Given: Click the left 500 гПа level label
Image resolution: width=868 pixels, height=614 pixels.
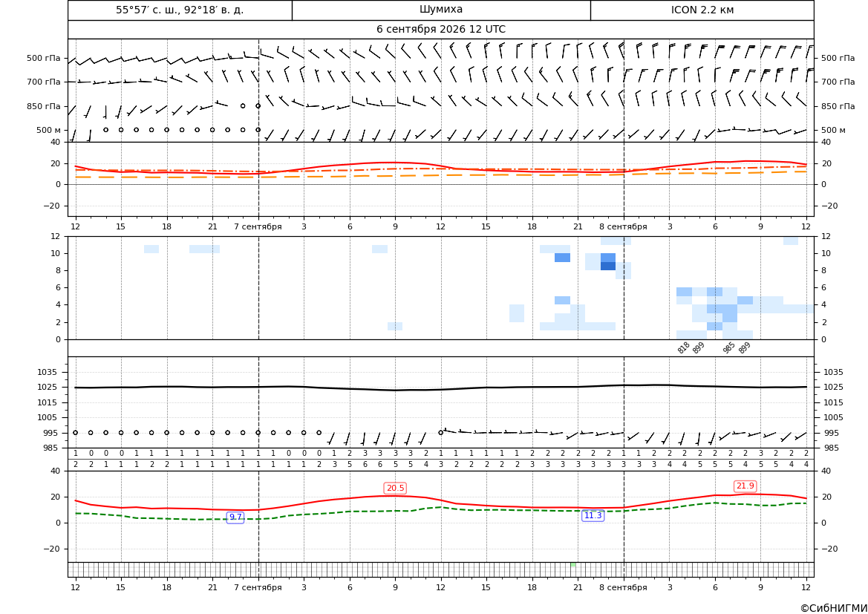Looking at the screenshot, I should point(44,58).
